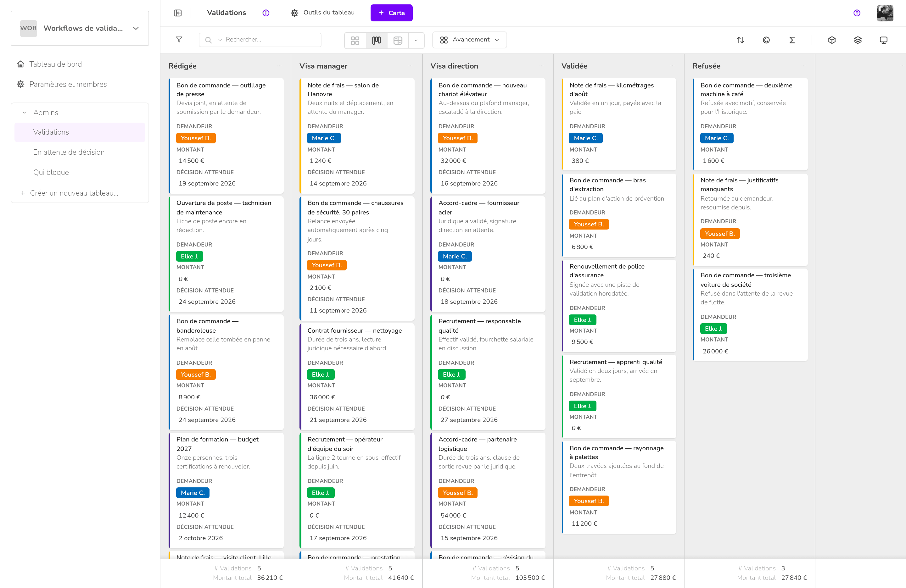
Task: Open Outils du tableau settings
Action: tap(322, 13)
